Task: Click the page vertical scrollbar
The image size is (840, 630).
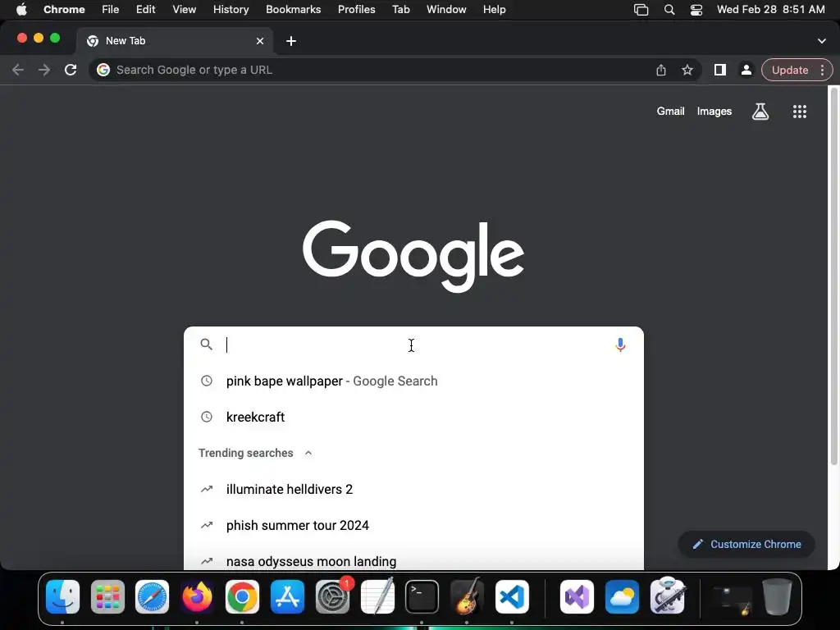Action: coord(833,276)
